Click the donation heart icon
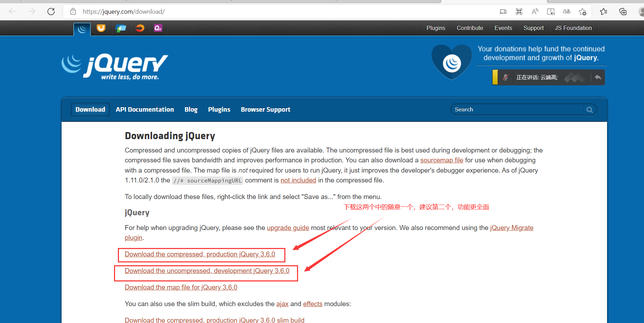Image resolution: width=644 pixels, height=323 pixels. point(452,62)
